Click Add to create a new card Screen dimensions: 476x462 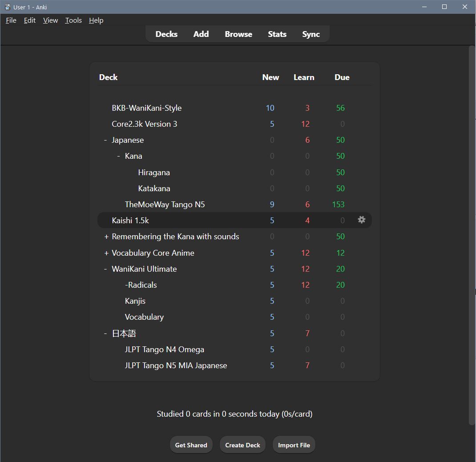tap(201, 34)
